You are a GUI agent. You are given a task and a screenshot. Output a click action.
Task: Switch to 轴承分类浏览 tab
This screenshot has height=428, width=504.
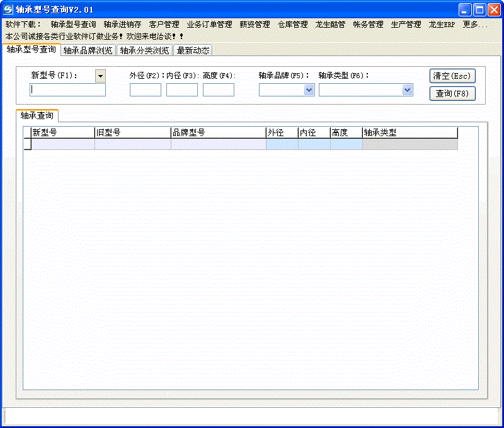[x=144, y=50]
